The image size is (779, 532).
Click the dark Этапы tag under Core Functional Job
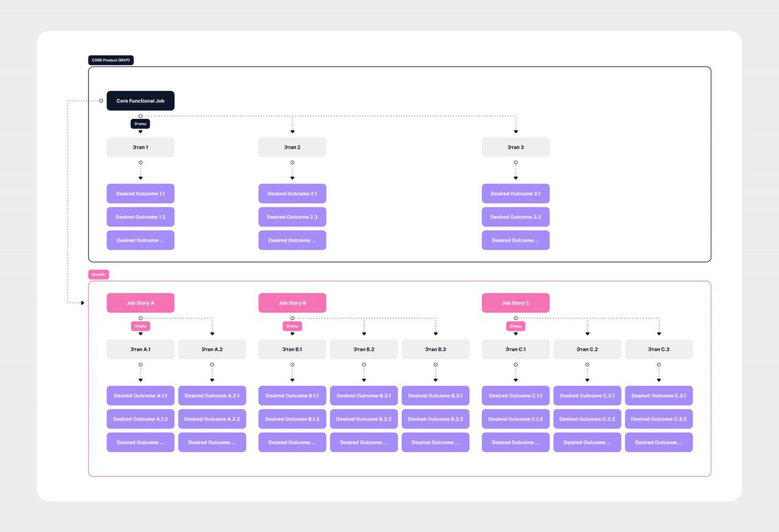click(x=140, y=124)
